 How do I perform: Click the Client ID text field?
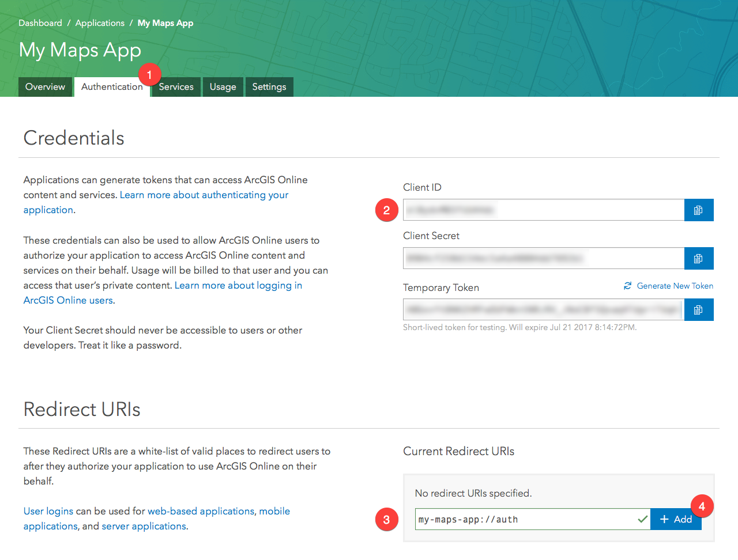click(544, 210)
